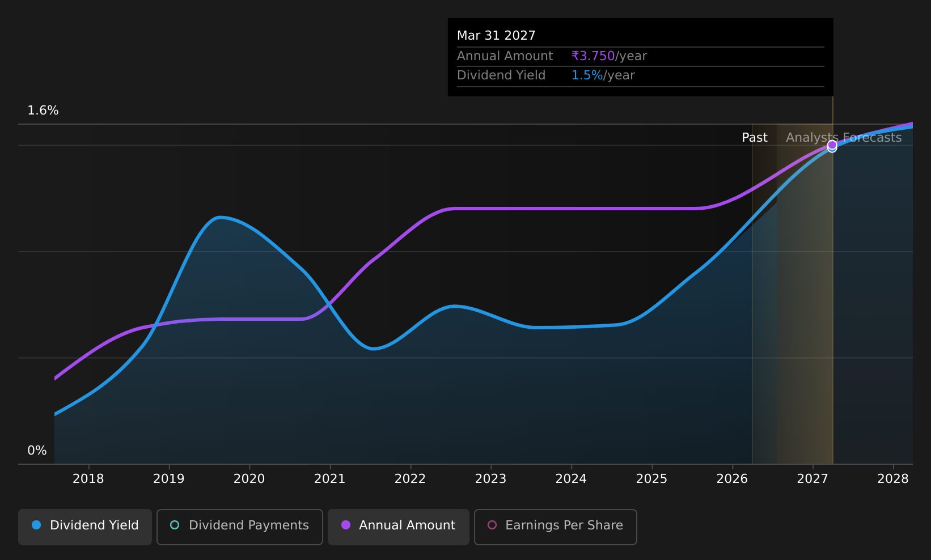Click the 2025 x-axis label
Image resolution: width=931 pixels, height=560 pixels.
(652, 479)
